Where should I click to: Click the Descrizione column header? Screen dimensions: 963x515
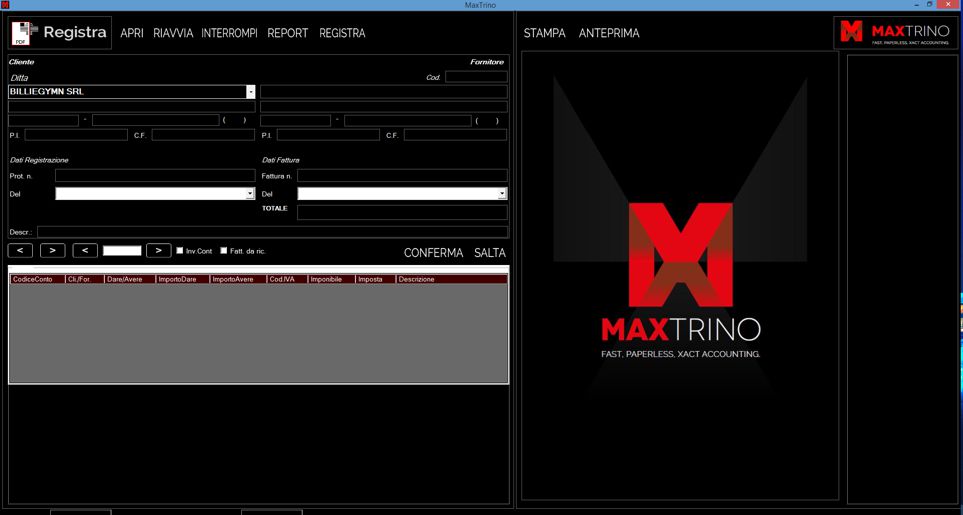(452, 279)
